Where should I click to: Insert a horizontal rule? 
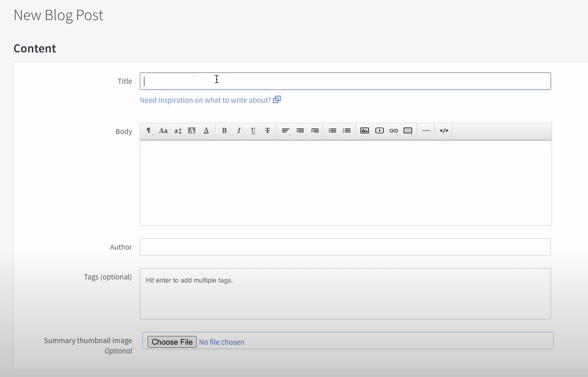(x=426, y=131)
